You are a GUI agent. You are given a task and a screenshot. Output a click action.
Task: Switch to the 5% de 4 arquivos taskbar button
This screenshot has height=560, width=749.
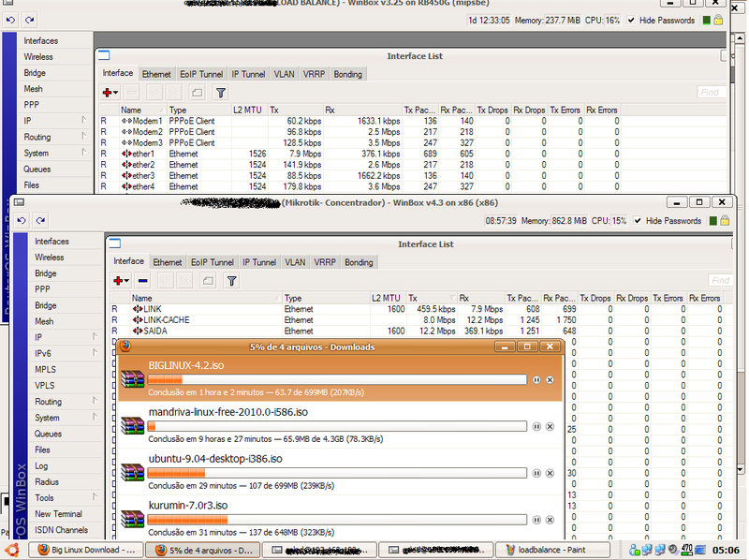pyautogui.click(x=203, y=550)
